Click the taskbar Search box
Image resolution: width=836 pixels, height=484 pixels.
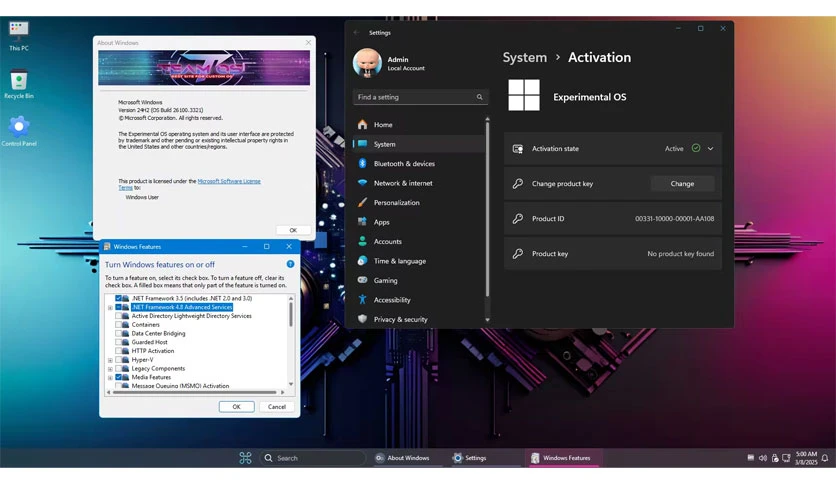tap(313, 458)
